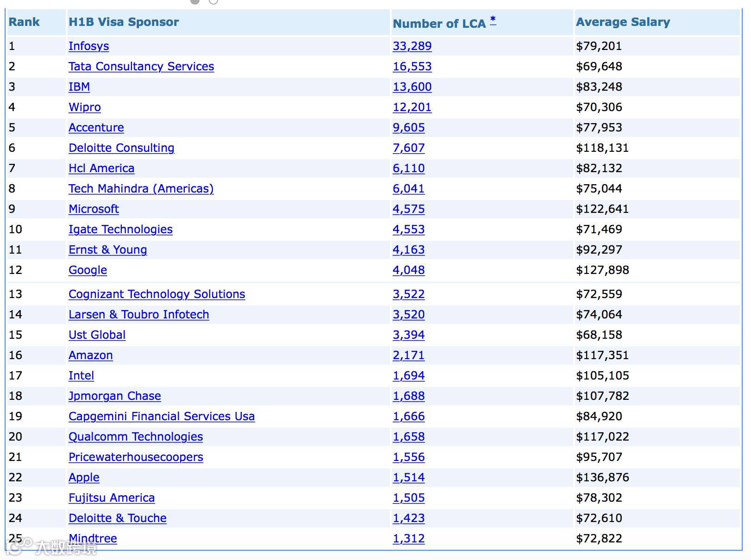Click the asterisk footnote beside Number of LCA
751x560 pixels.
coord(493,20)
